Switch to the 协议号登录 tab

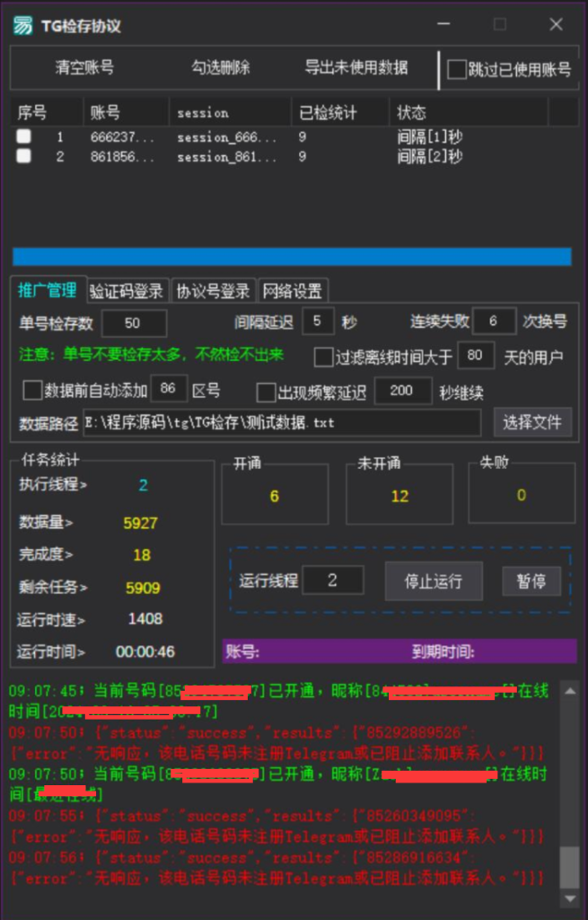(x=213, y=291)
